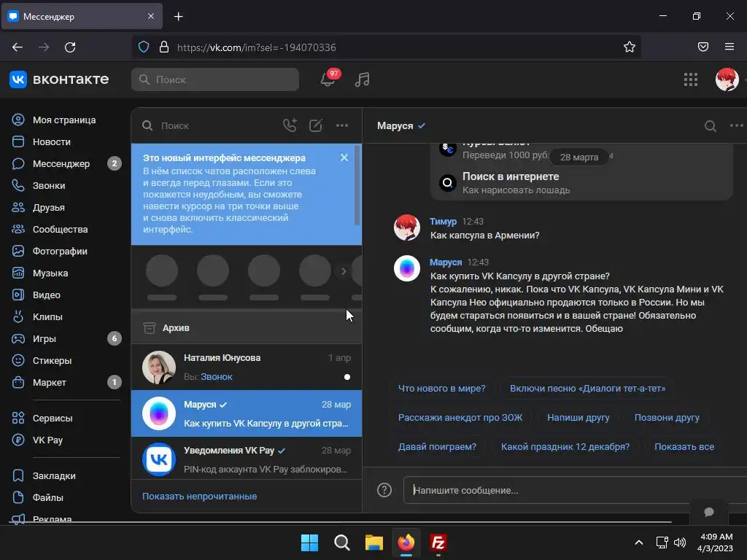747x560 pixels.
Task: Click the Закладки bookmark icon
Action: (x=18, y=475)
